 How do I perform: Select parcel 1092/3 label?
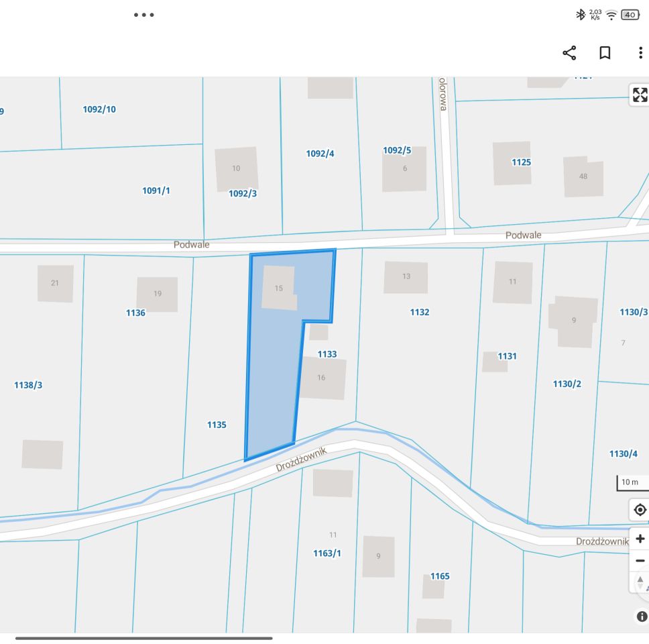click(x=243, y=193)
